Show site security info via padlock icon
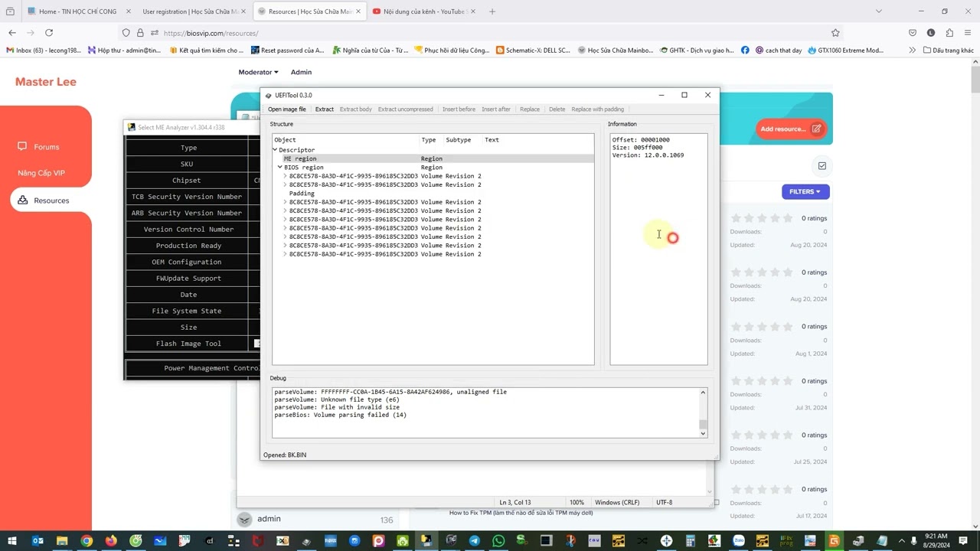The image size is (980, 551). (x=140, y=33)
